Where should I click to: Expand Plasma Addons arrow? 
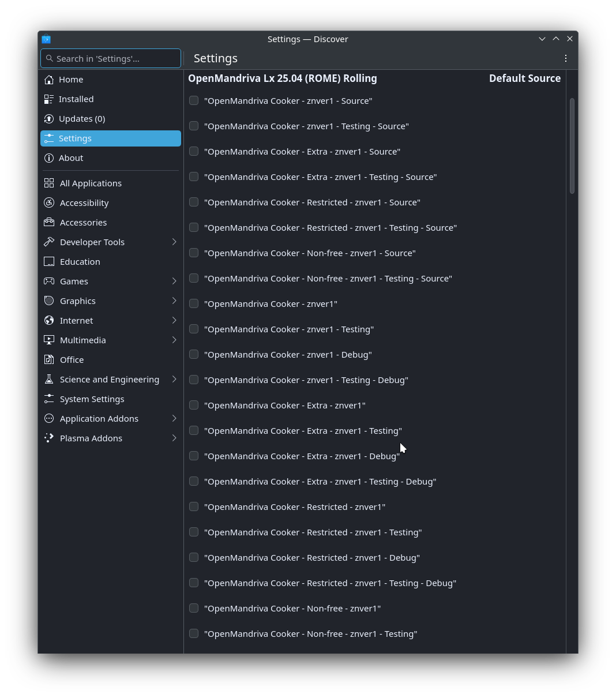174,438
